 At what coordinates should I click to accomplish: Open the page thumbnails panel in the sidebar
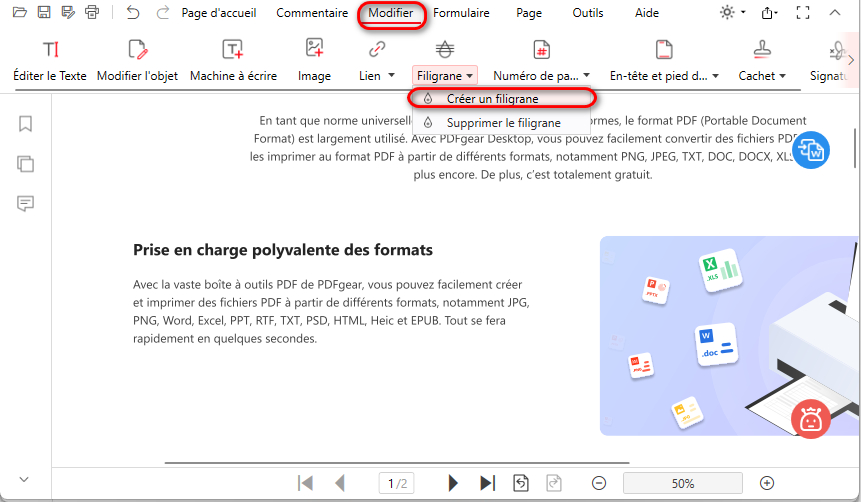(25, 164)
